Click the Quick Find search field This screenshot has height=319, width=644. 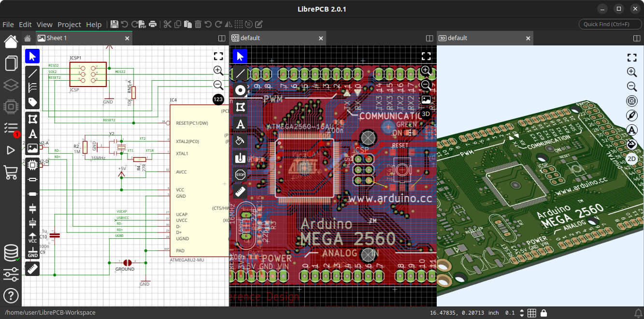pos(610,24)
